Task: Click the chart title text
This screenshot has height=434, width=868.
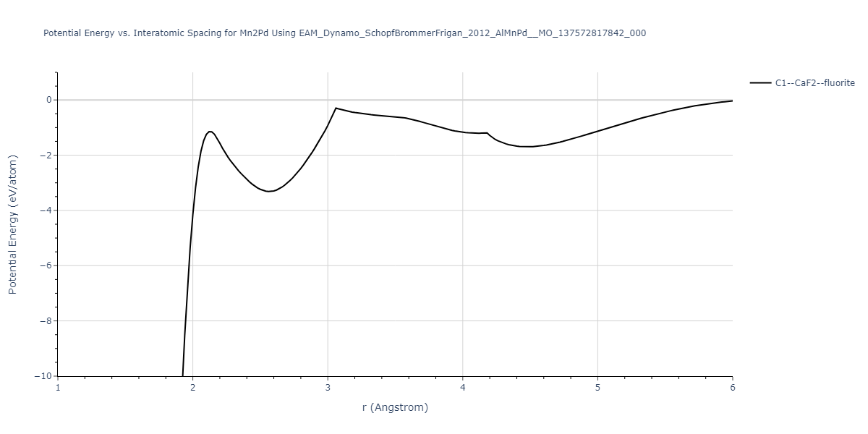Action: [344, 33]
